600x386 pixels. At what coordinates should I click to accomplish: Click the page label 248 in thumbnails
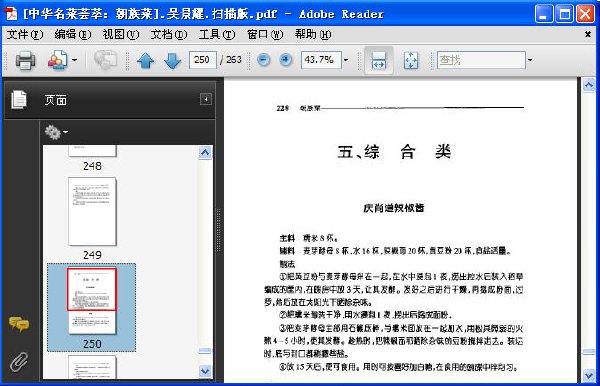click(x=92, y=166)
